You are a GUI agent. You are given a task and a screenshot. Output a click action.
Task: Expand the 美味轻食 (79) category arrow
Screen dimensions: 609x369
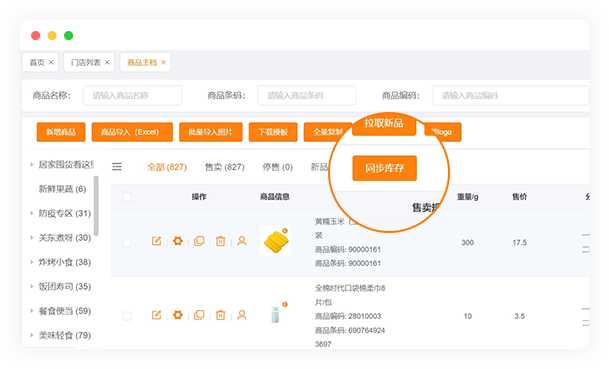32,335
